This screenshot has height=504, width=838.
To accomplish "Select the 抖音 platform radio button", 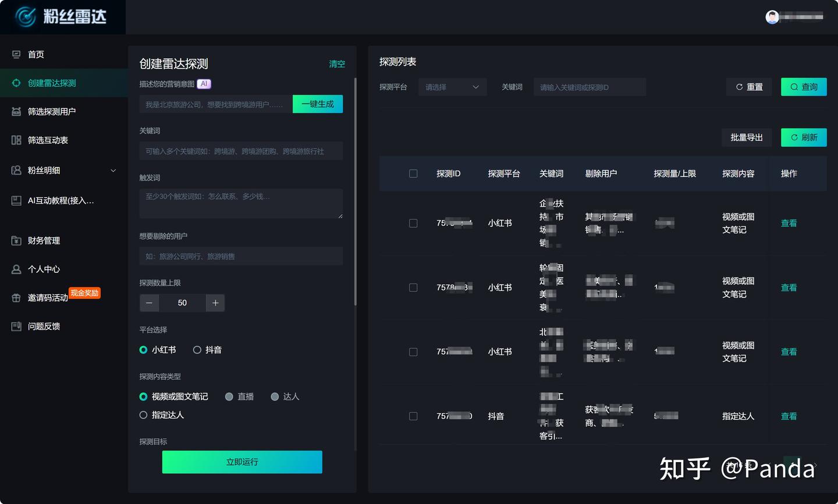I will point(197,350).
